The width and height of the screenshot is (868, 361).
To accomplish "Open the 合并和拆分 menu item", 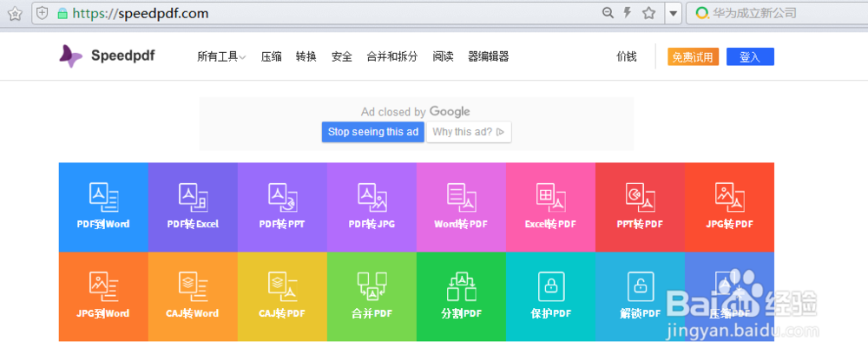I will pos(392,56).
